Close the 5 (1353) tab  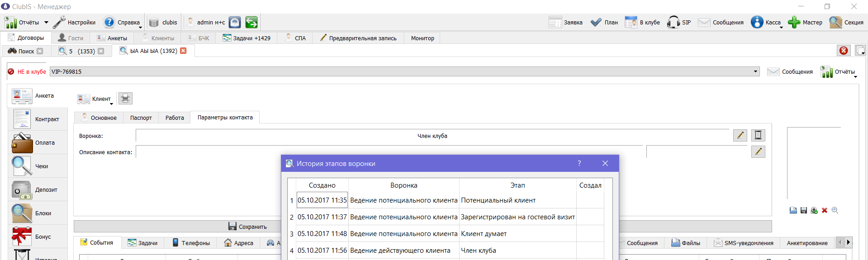(101, 51)
